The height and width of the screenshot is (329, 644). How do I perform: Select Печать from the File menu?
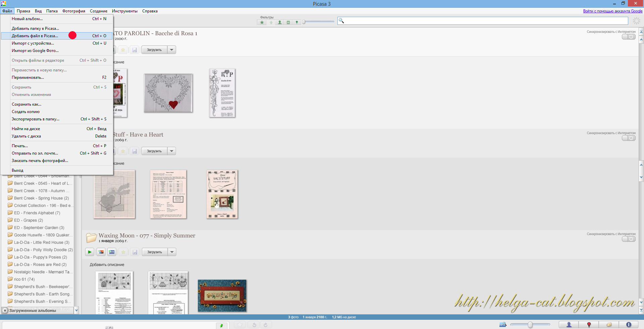point(57,146)
